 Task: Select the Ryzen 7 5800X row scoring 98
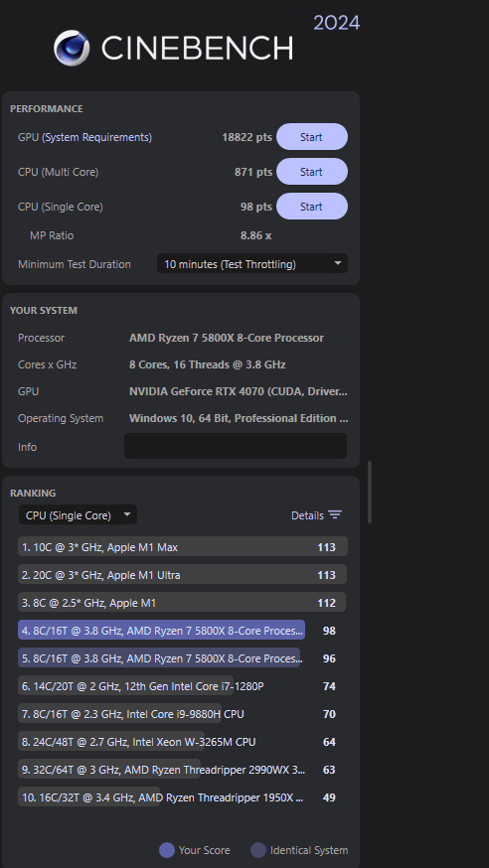pos(183,630)
